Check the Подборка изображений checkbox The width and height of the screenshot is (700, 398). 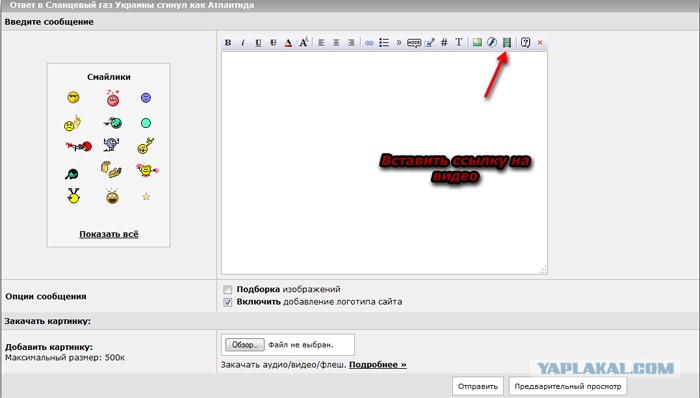point(228,290)
